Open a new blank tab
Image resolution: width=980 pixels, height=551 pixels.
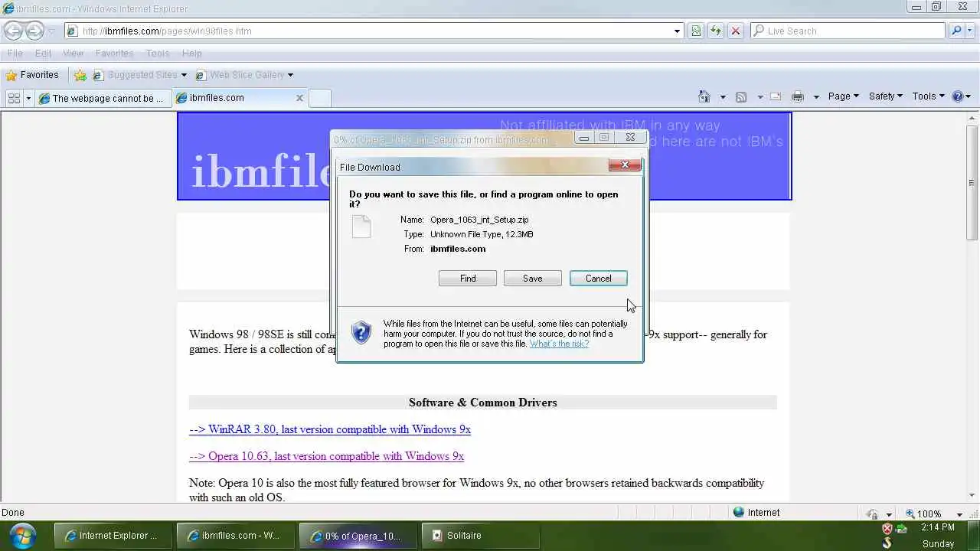tap(320, 98)
